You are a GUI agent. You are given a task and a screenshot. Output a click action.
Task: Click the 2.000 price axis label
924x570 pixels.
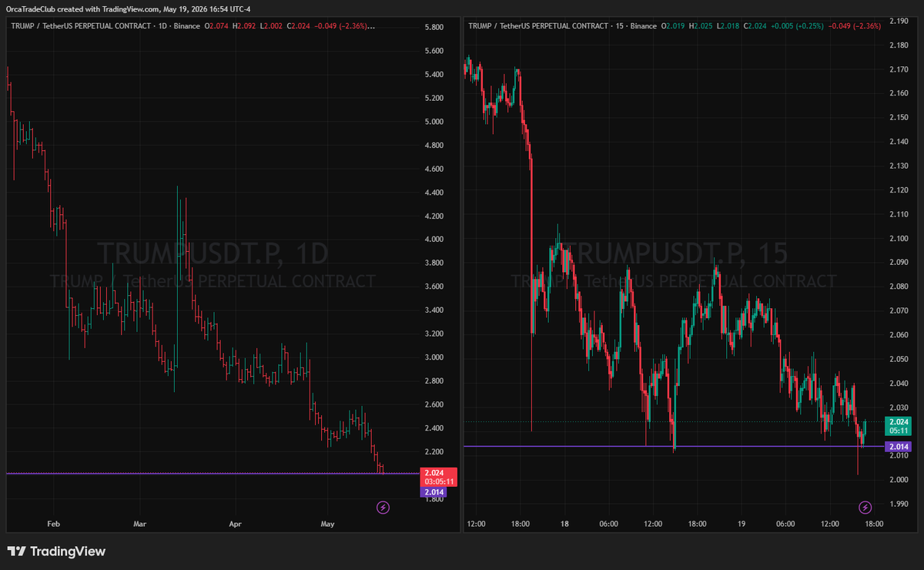898,480
